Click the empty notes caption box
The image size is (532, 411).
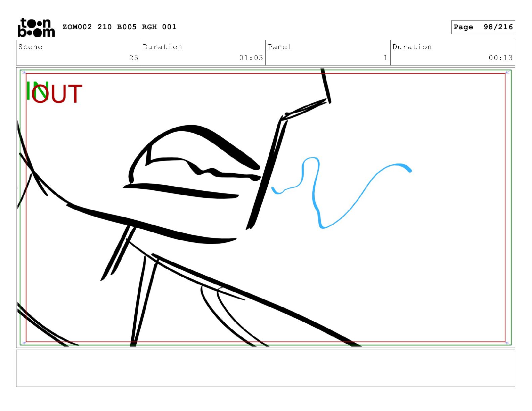265,368
